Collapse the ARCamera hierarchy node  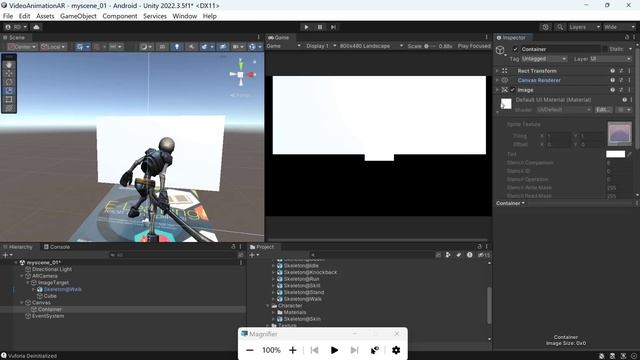(x=22, y=276)
